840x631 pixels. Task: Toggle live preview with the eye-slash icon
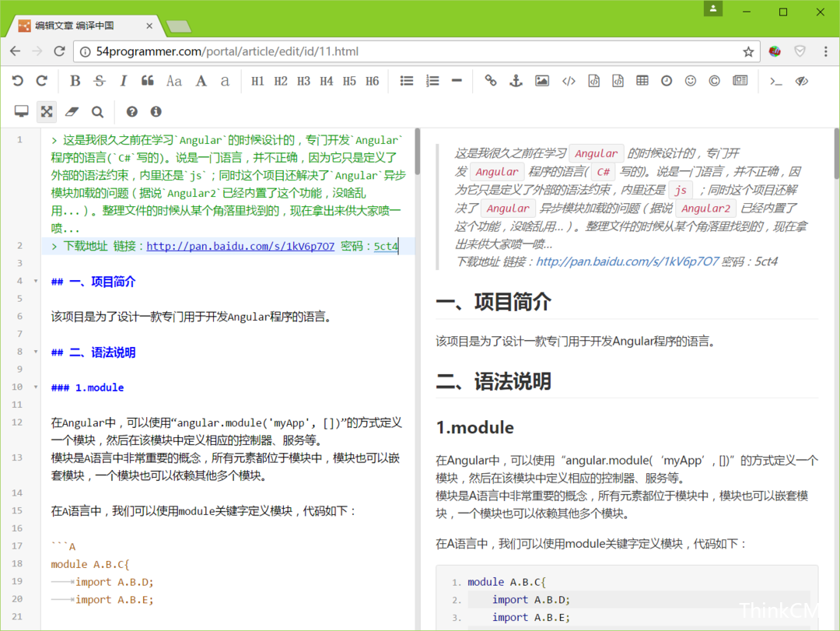pyautogui.click(x=801, y=81)
